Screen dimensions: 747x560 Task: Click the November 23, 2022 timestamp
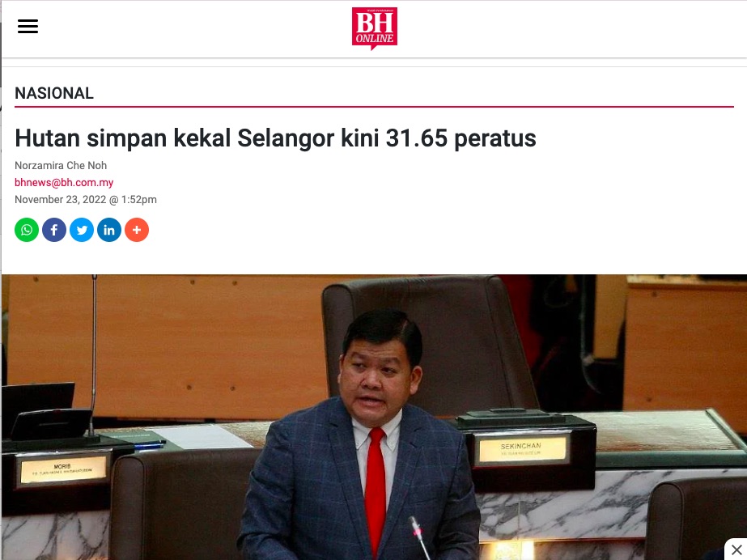(x=86, y=200)
